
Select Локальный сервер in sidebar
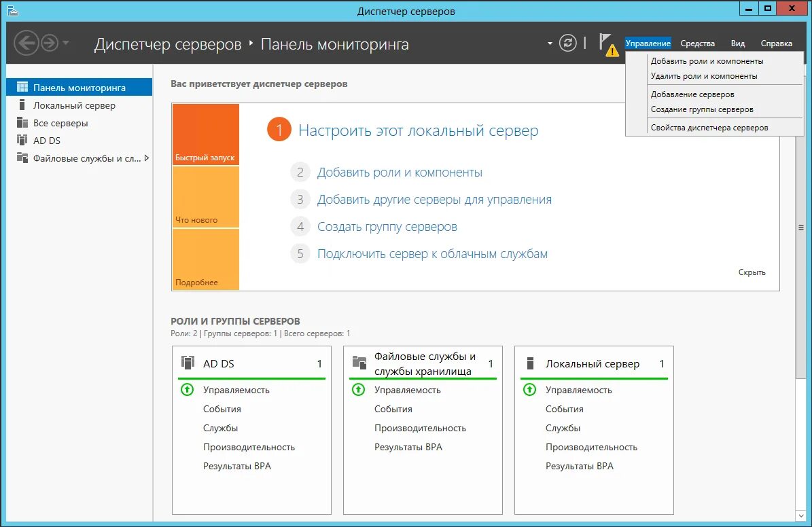(x=80, y=105)
